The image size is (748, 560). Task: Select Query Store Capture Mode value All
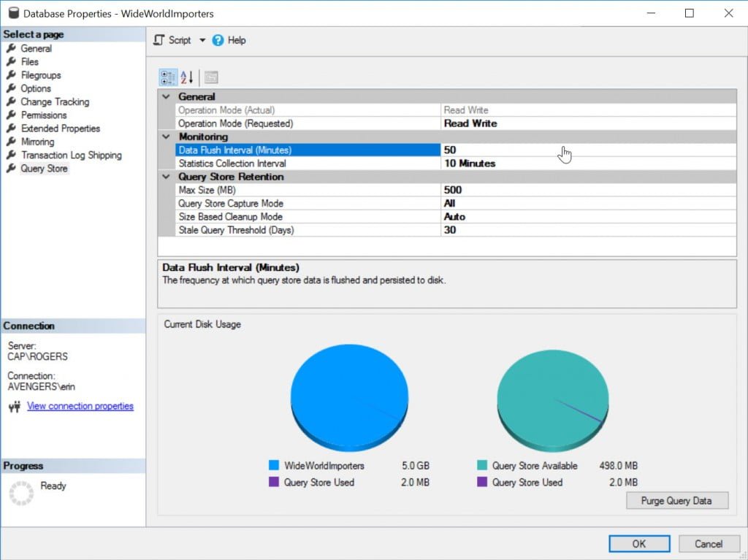(x=589, y=203)
